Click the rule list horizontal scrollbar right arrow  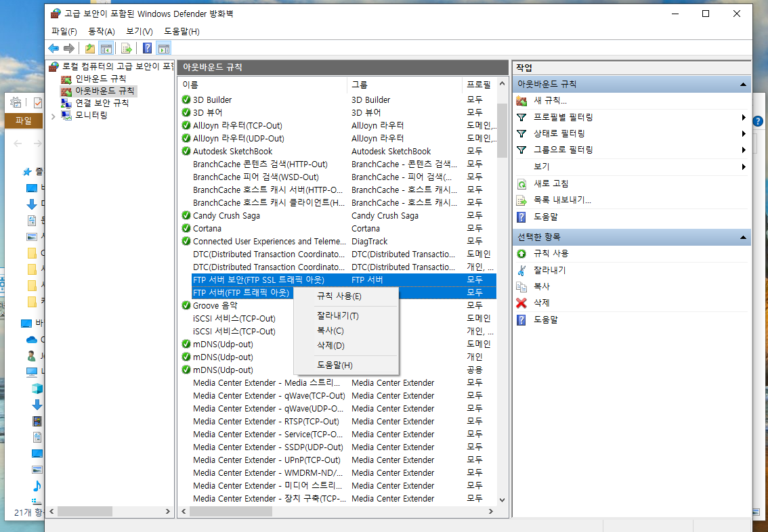click(491, 512)
